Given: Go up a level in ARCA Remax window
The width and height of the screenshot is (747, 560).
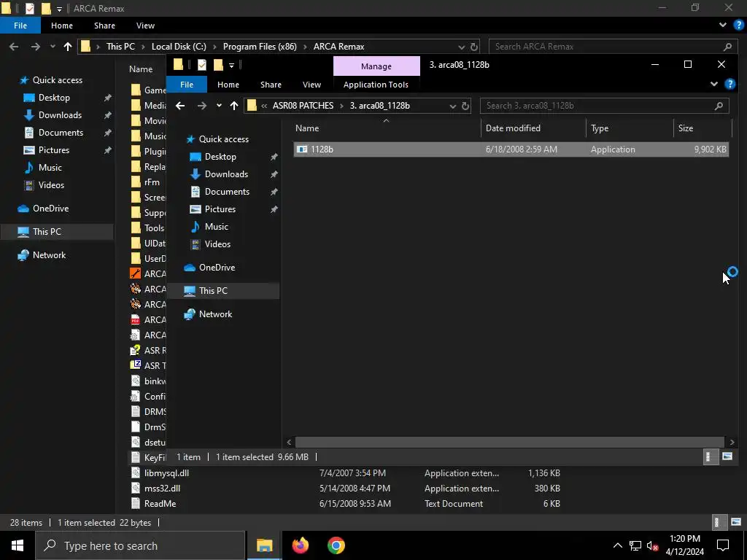Looking at the screenshot, I should [x=68, y=47].
